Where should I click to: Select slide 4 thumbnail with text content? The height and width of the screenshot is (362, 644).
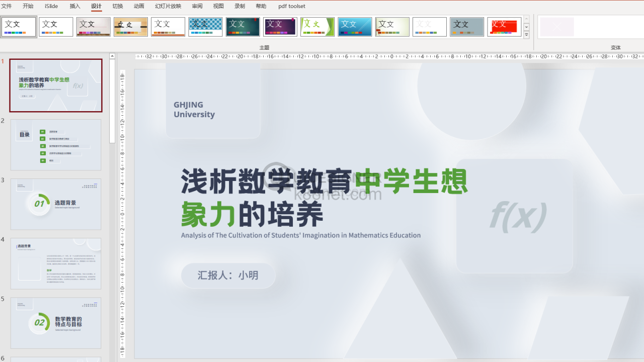click(56, 263)
